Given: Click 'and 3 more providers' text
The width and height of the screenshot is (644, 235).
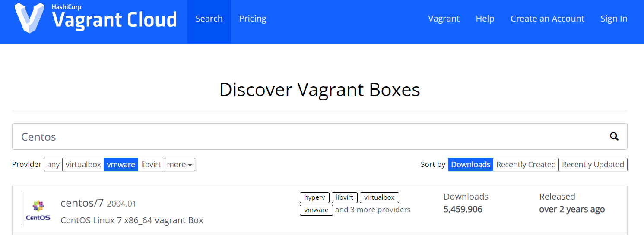Looking at the screenshot, I should [373, 210].
